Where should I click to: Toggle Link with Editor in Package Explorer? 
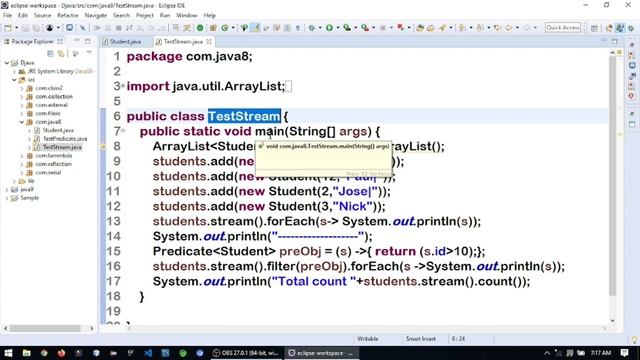pyautogui.click(x=61, y=54)
